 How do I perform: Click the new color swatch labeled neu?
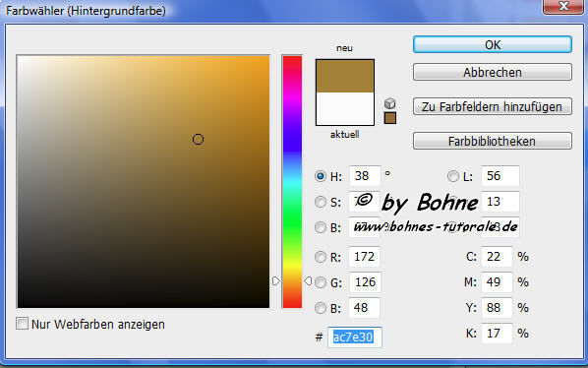click(x=345, y=76)
